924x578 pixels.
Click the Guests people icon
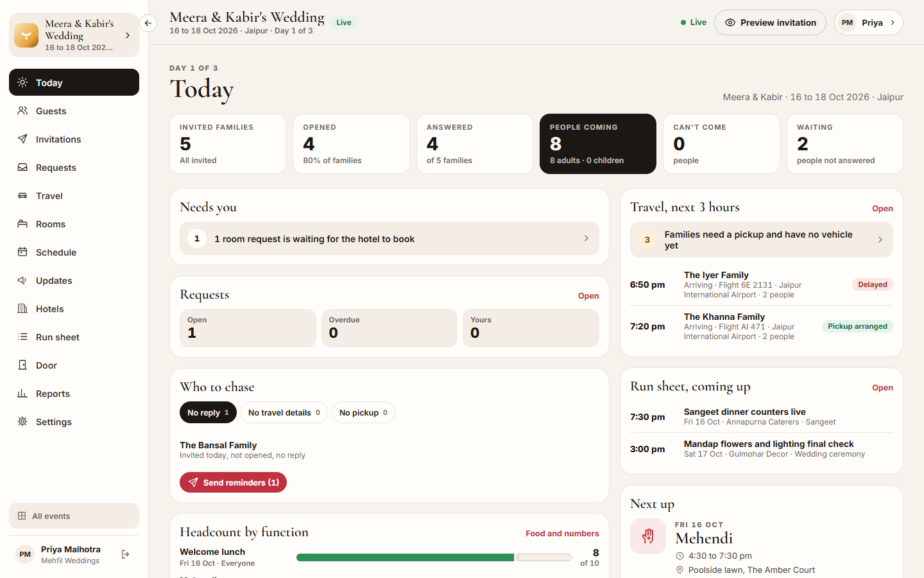click(x=22, y=110)
